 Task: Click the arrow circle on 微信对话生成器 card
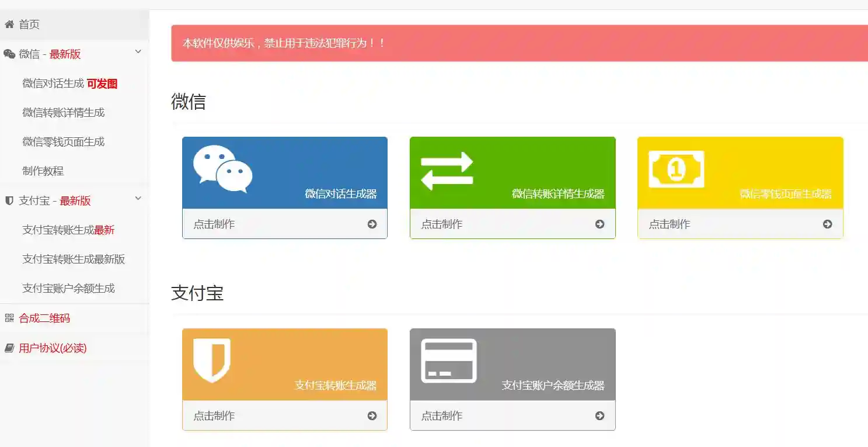click(372, 224)
